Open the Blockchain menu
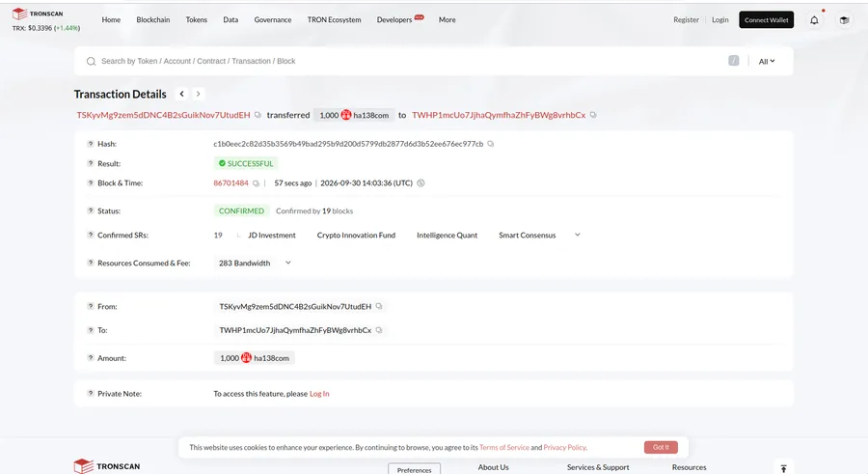 [x=153, y=19]
